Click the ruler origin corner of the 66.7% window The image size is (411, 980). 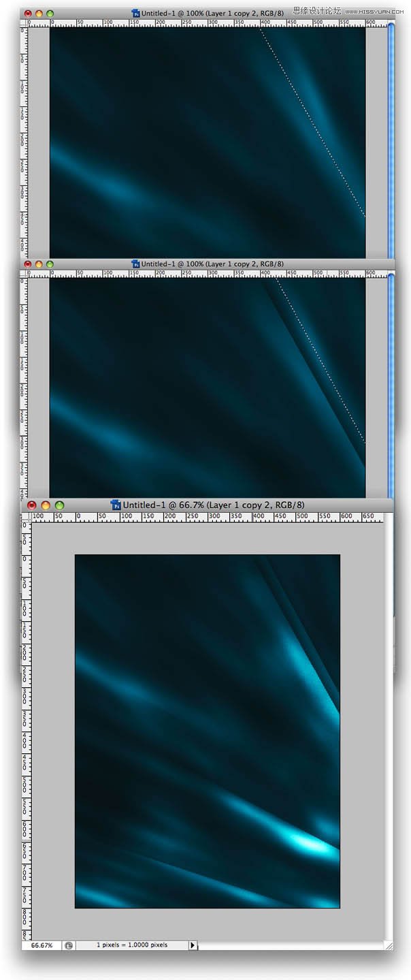point(27,518)
